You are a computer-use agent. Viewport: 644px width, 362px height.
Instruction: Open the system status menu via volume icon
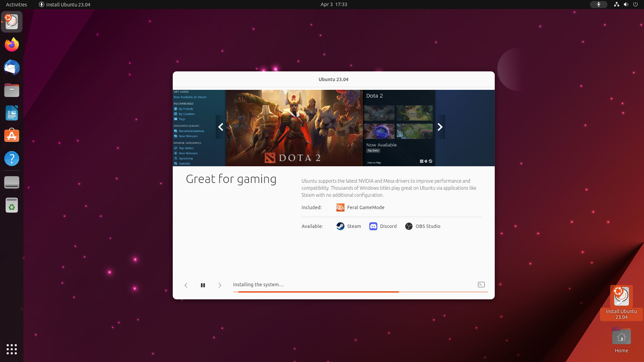626,4
